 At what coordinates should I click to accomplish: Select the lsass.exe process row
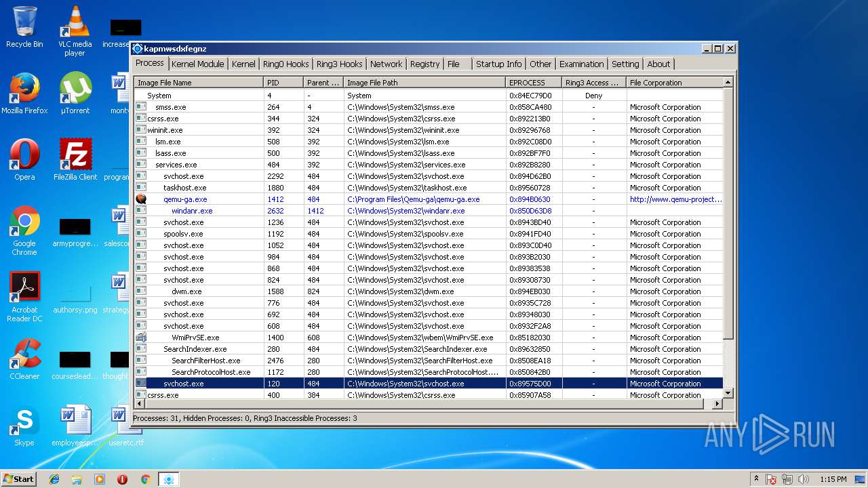429,153
